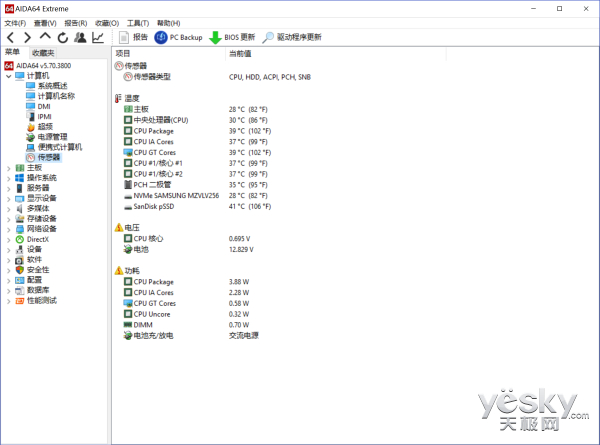Select the AIDA64 v5.70.3800 root node
Image resolution: width=600 pixels, height=445 pixels.
click(x=38, y=66)
